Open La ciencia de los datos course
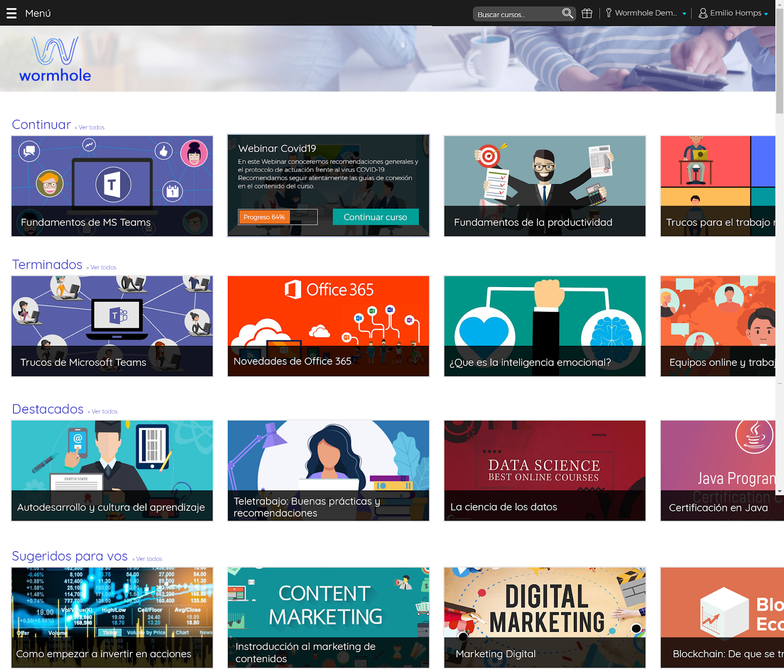This screenshot has height=672, width=784. (545, 471)
